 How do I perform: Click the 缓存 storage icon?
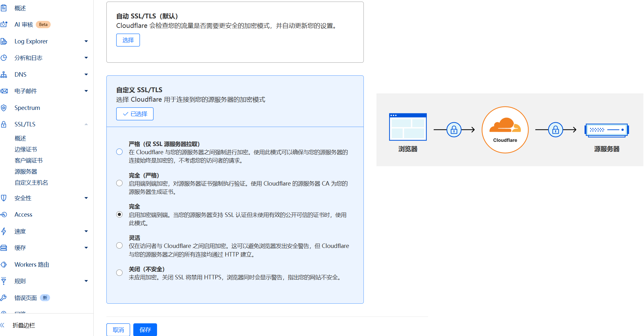(4, 248)
